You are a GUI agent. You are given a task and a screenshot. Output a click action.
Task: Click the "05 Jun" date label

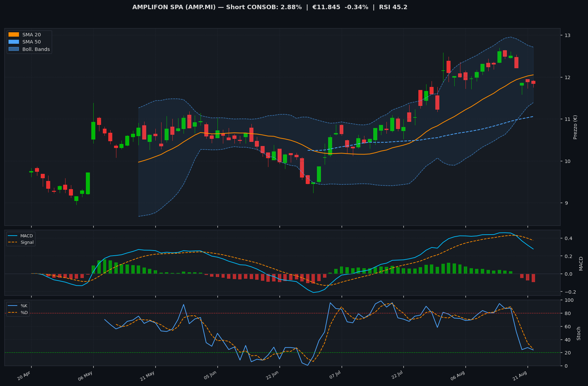(210, 376)
